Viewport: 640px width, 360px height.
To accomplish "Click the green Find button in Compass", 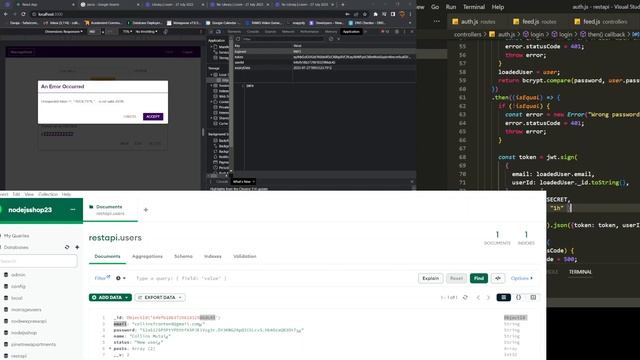I will (x=479, y=278).
